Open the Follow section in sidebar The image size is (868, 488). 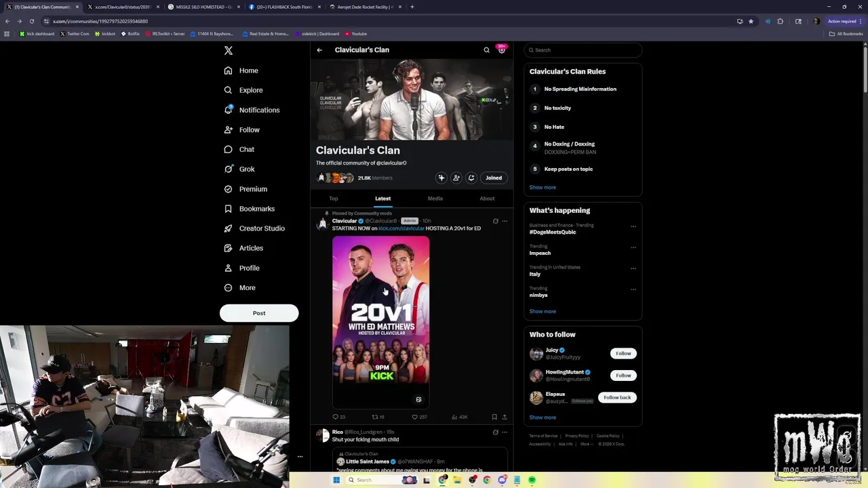coord(242,129)
